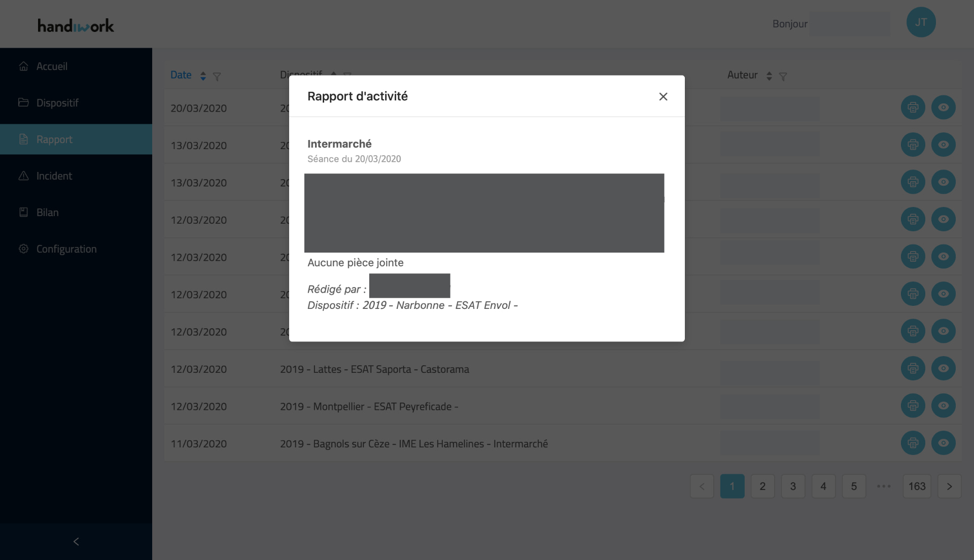Close the Rapport d'activité dialog
Screen dimensions: 974x560
point(663,96)
